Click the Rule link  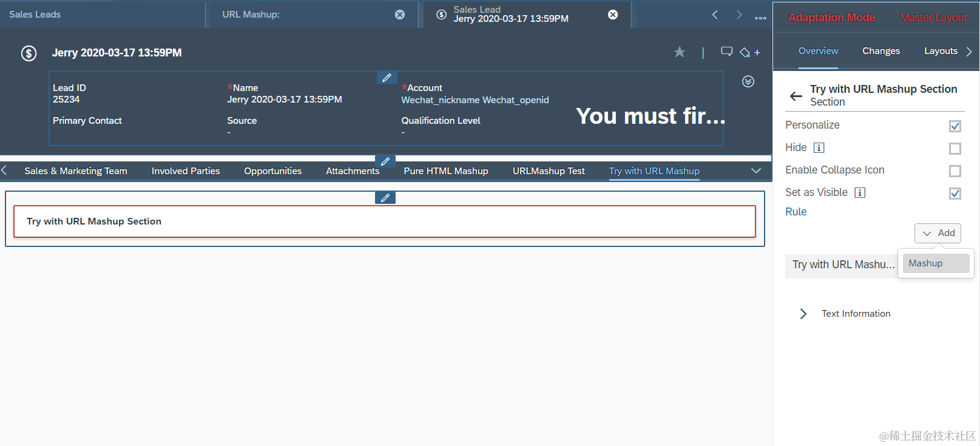tap(796, 212)
